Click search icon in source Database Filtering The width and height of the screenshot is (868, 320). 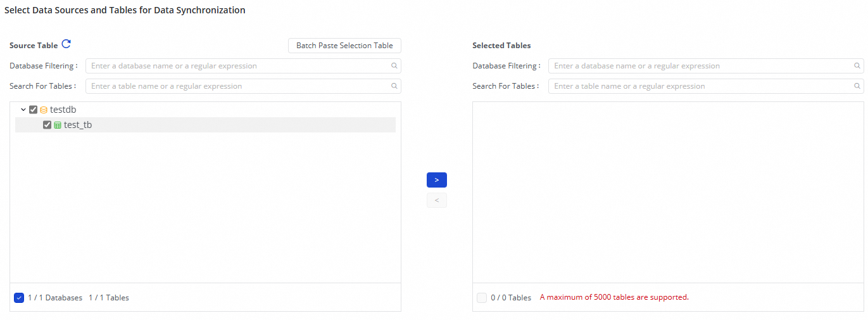pyautogui.click(x=394, y=66)
